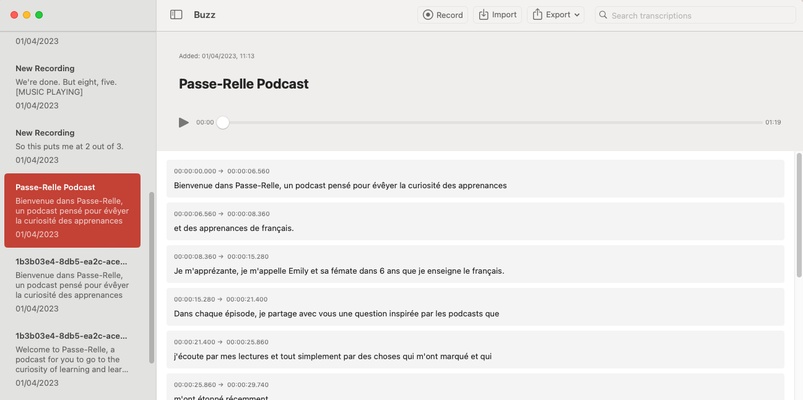
Task: Open the Export dropdown menu
Action: coord(556,15)
